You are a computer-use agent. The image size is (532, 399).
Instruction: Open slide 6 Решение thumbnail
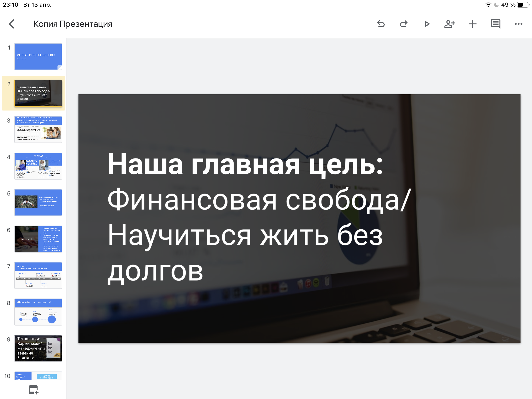38,239
